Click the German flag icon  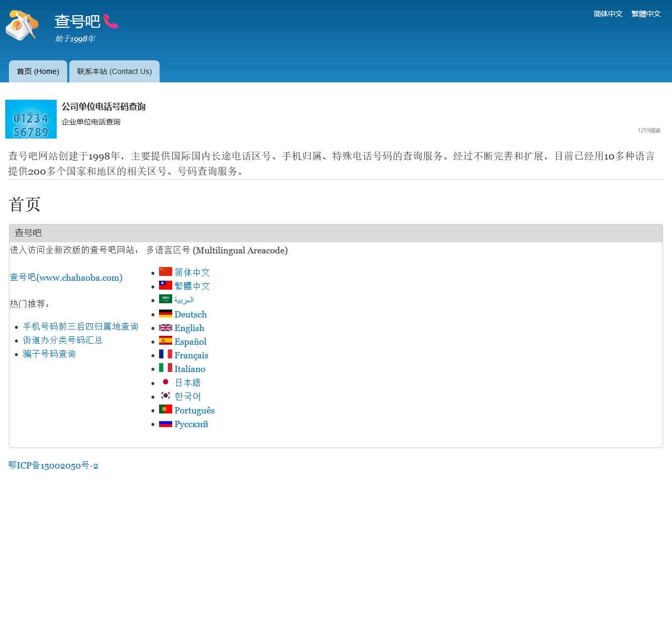(x=165, y=314)
